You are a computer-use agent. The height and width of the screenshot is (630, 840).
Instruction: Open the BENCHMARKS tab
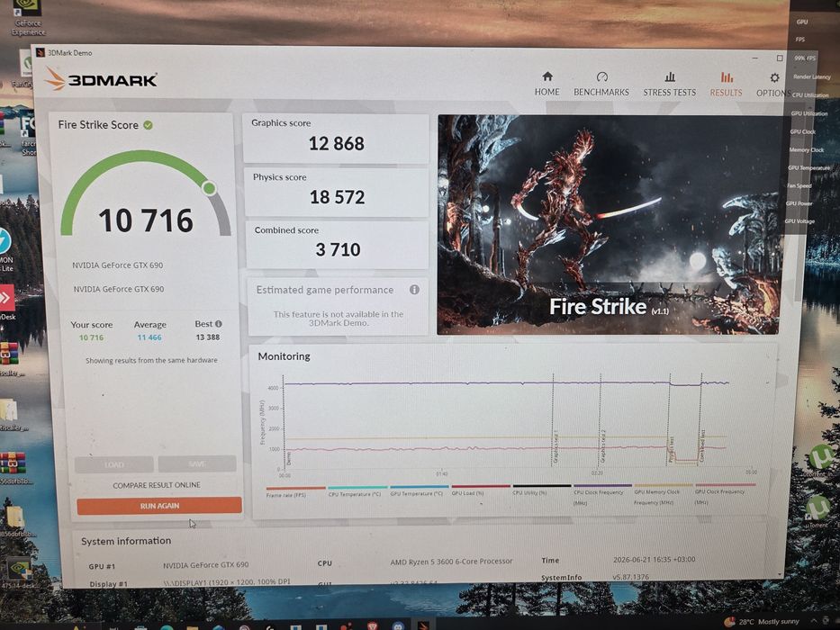601,84
